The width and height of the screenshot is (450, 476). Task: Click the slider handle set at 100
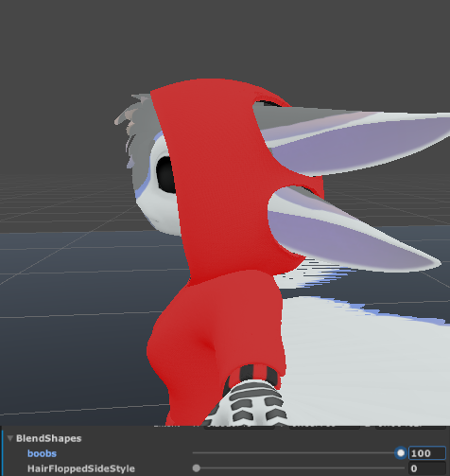(401, 453)
